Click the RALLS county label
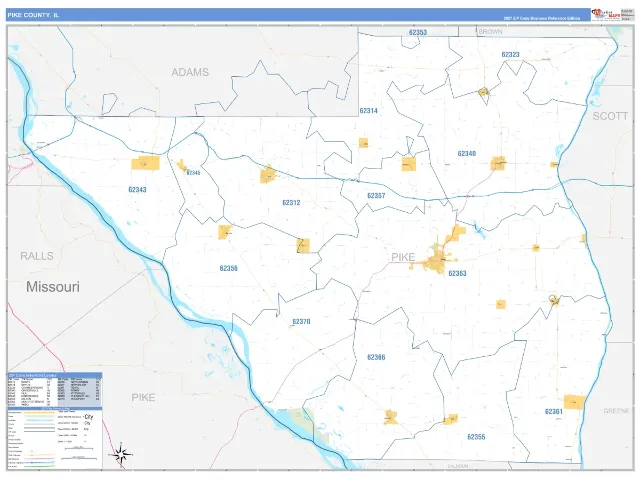Viewport: 640px width, 480px height. click(37, 256)
